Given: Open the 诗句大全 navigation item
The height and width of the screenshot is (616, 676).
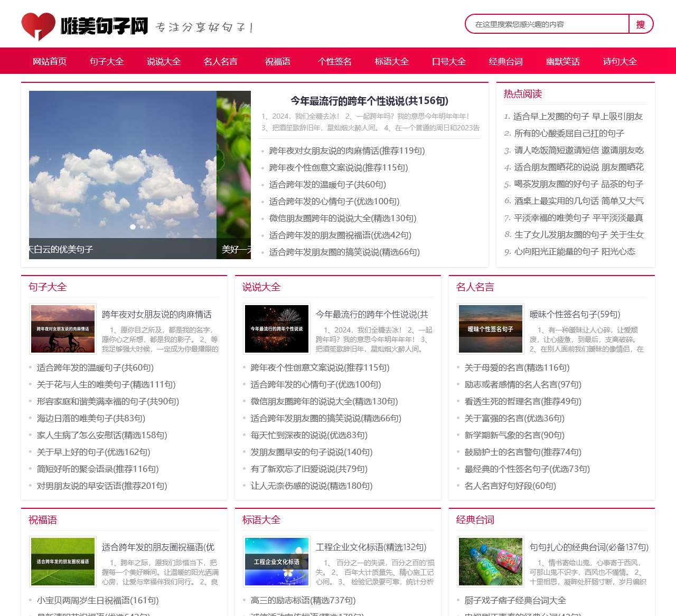Looking at the screenshot, I should (x=620, y=61).
